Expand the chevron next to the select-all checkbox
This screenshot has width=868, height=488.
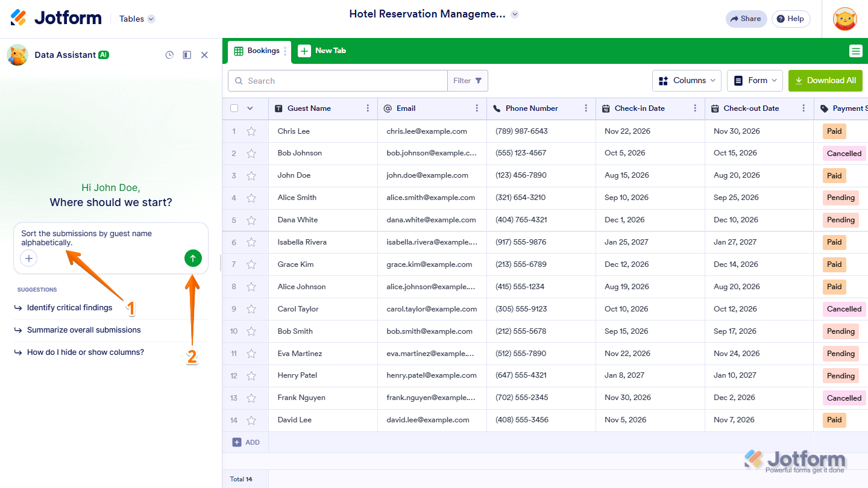pyautogui.click(x=250, y=108)
